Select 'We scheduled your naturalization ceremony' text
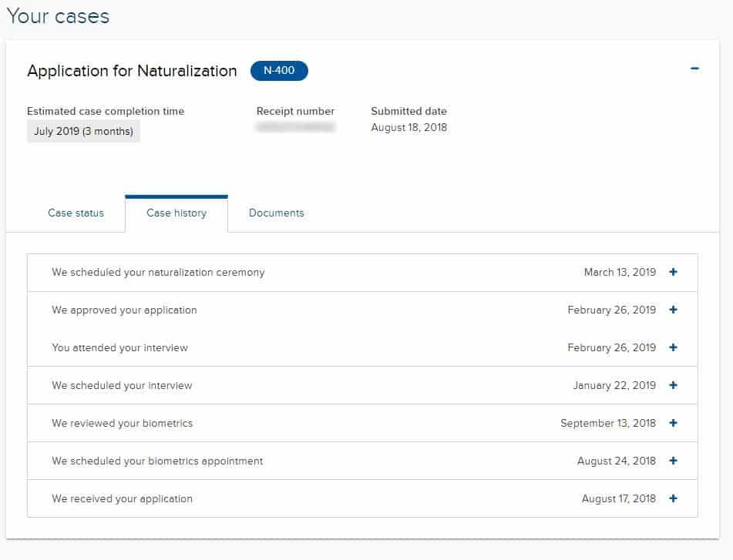Viewport: 733px width, 560px height. [158, 272]
